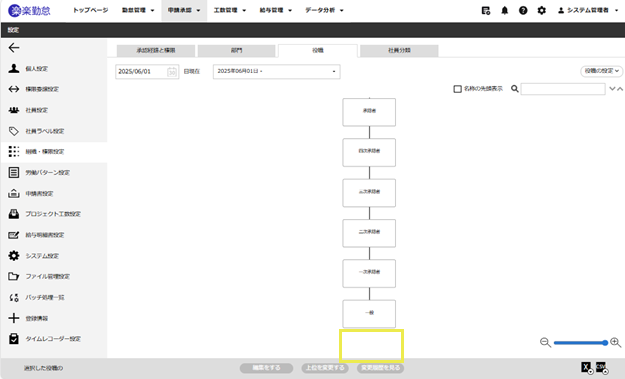The image size is (625, 379).
Task: Select the 一次承認者 node
Action: (369, 273)
